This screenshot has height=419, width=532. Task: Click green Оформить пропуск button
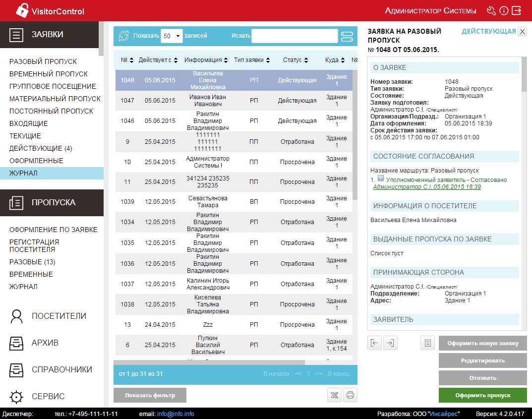(x=482, y=395)
